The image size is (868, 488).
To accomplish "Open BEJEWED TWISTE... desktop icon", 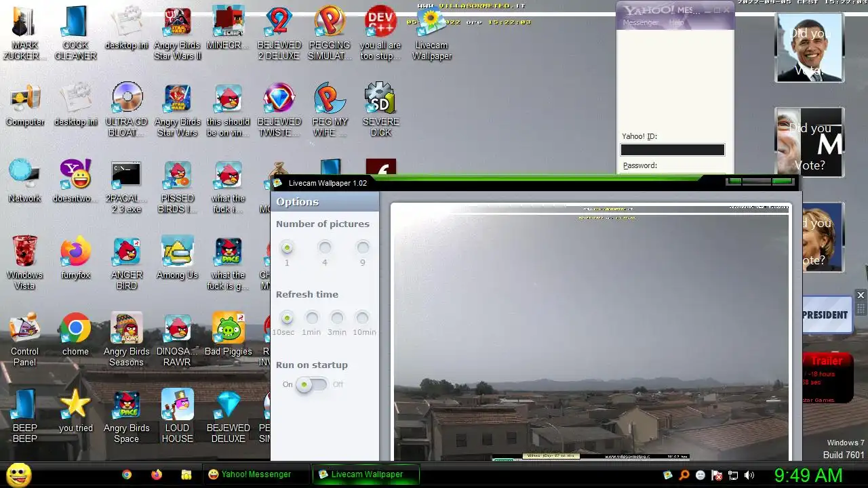I will [x=279, y=109].
